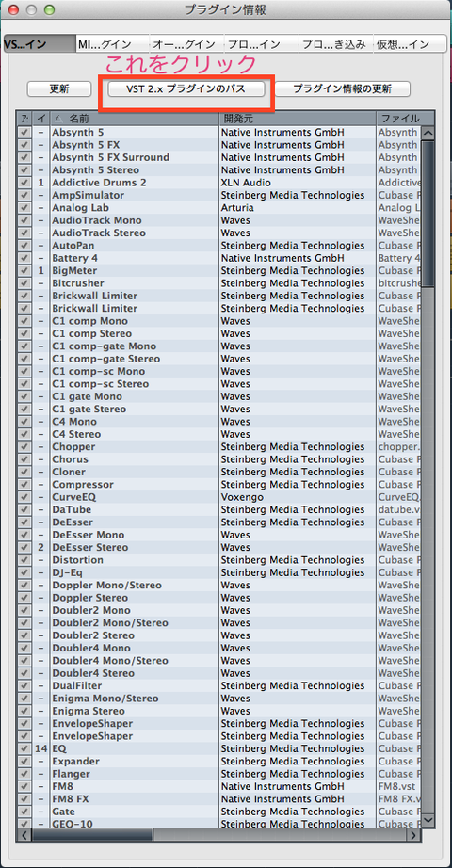Screen dimensions: 452x868
Task: Toggle the BigMeter checkbox
Action: click(24, 271)
